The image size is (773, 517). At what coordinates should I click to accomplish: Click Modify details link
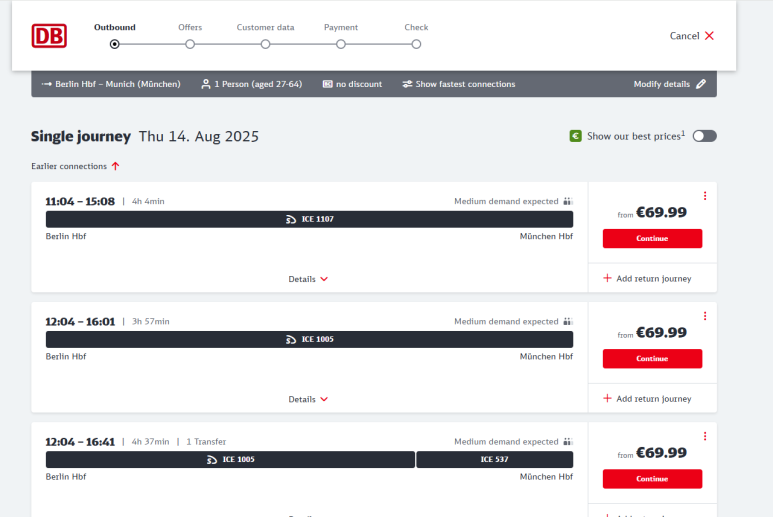(662, 84)
